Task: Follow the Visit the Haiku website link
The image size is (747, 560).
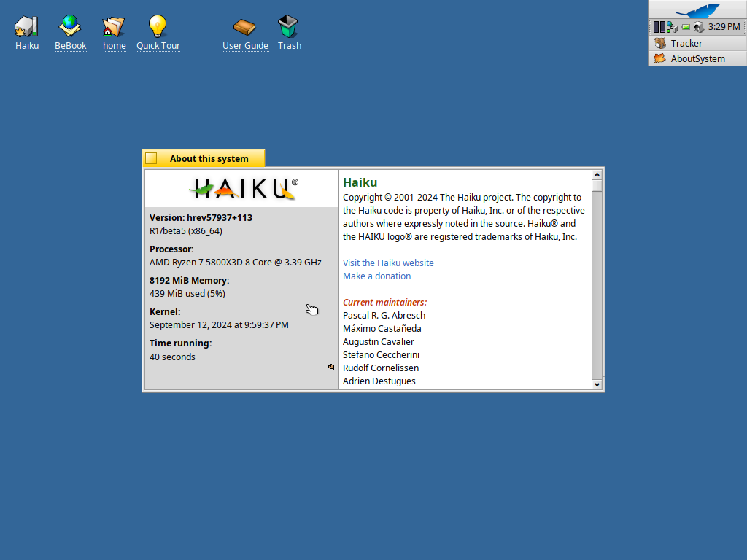Action: pyautogui.click(x=388, y=262)
